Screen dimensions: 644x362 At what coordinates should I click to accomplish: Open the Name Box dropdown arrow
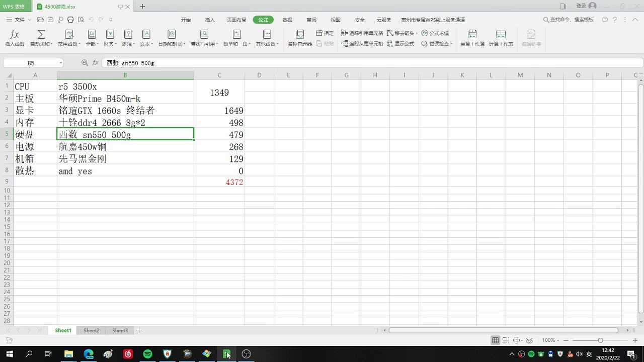[x=61, y=63]
